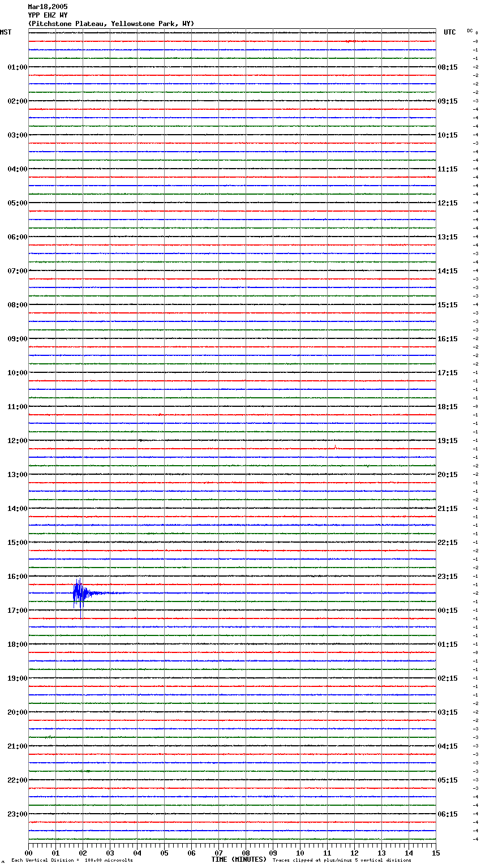Click the 22:15 UTC time label
The width and height of the screenshot is (481, 868).
click(x=448, y=543)
